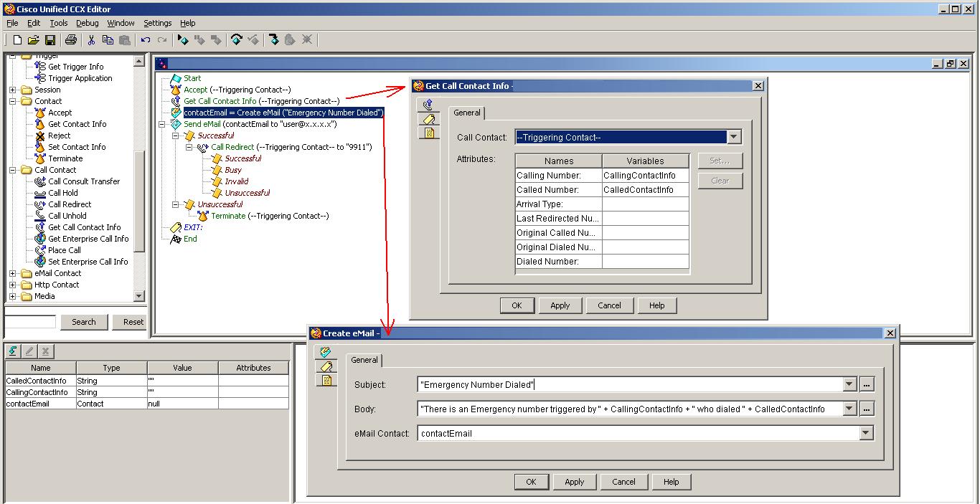Image resolution: width=980 pixels, height=504 pixels.
Task: Collapse the Call Contact folder
Action: point(13,171)
